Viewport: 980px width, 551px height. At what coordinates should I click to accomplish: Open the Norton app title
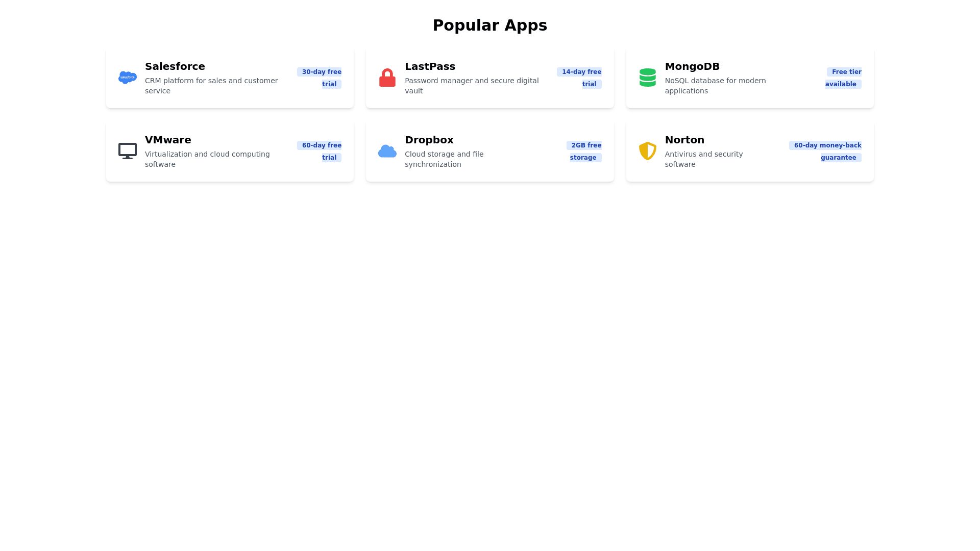pos(684,140)
